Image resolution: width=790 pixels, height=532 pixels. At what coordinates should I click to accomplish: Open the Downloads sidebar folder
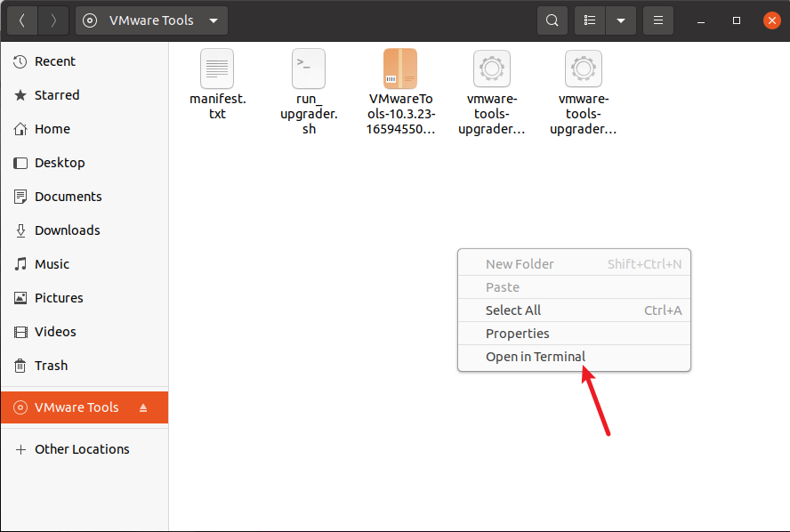67,230
